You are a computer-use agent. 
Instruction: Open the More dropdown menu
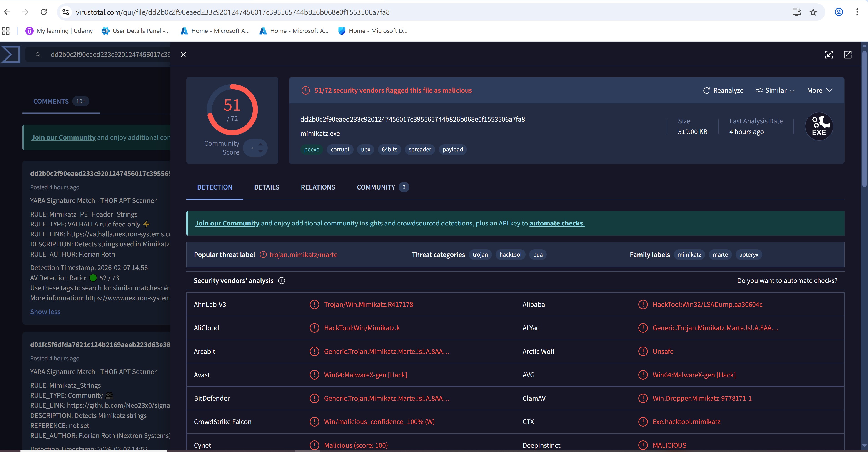[x=819, y=90]
